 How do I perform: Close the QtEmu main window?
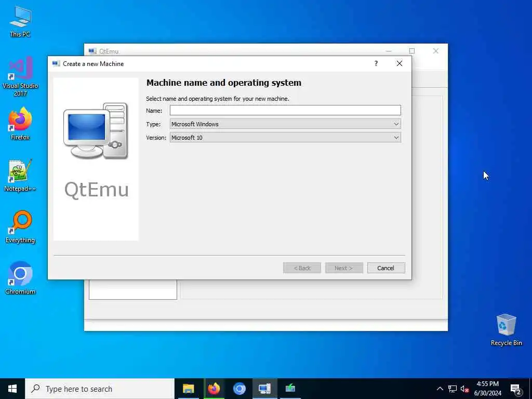(436, 51)
